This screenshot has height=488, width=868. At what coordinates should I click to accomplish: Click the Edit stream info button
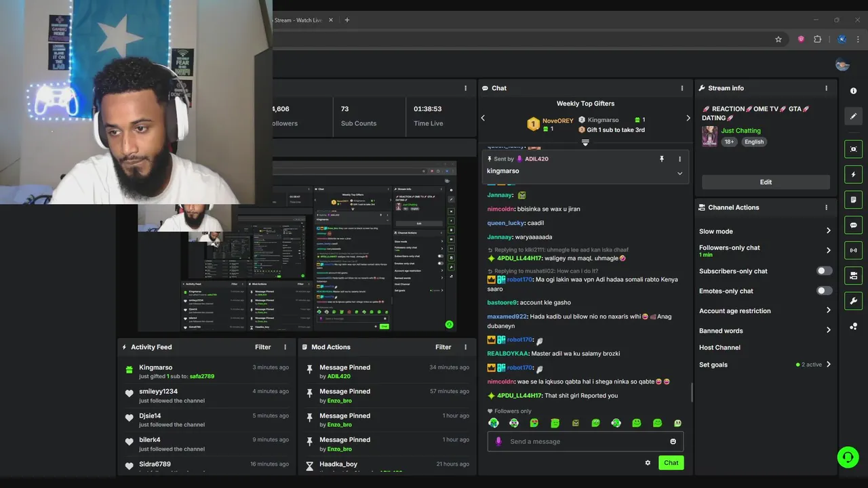point(766,182)
